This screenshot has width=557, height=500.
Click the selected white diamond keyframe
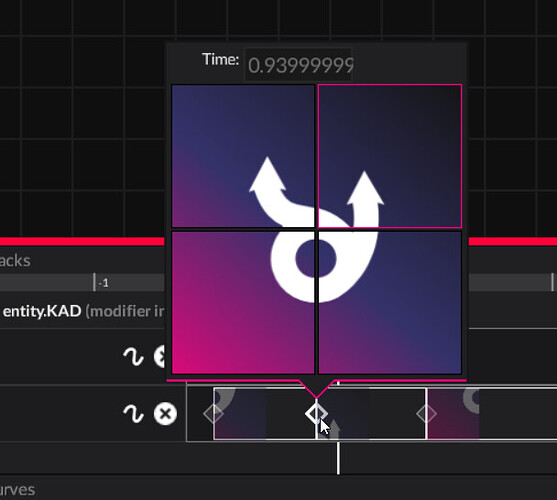[316, 413]
